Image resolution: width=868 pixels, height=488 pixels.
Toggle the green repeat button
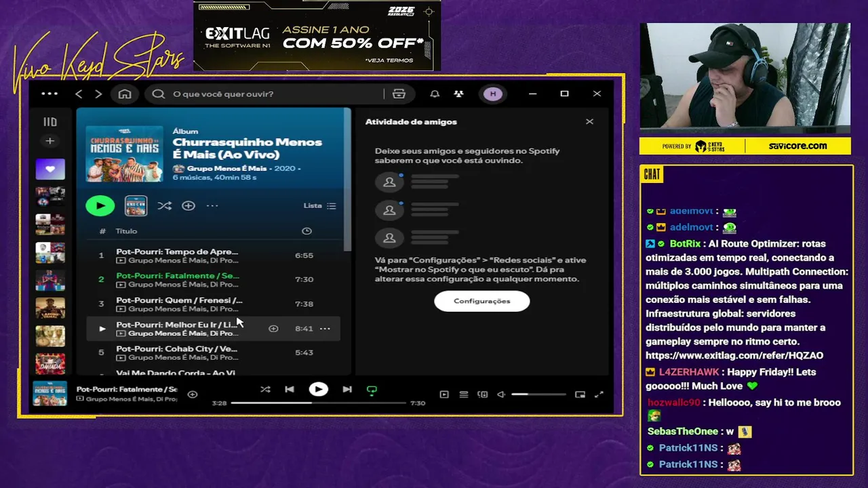(x=372, y=390)
